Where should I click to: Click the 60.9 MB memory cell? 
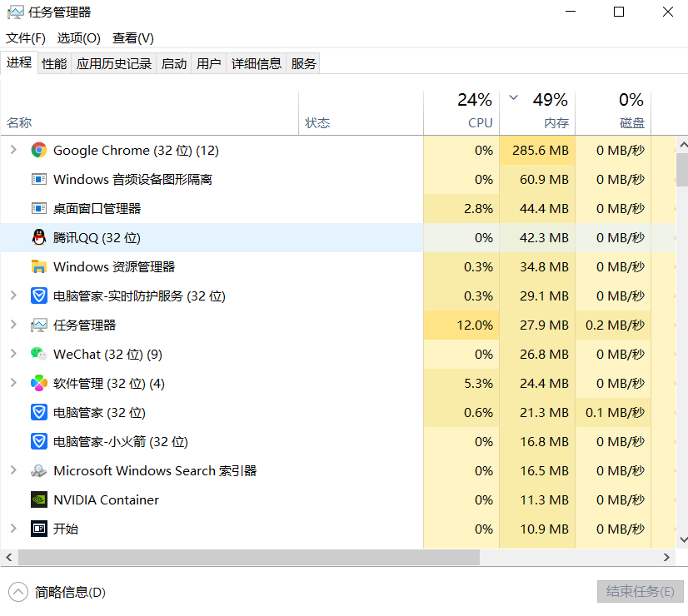537,179
